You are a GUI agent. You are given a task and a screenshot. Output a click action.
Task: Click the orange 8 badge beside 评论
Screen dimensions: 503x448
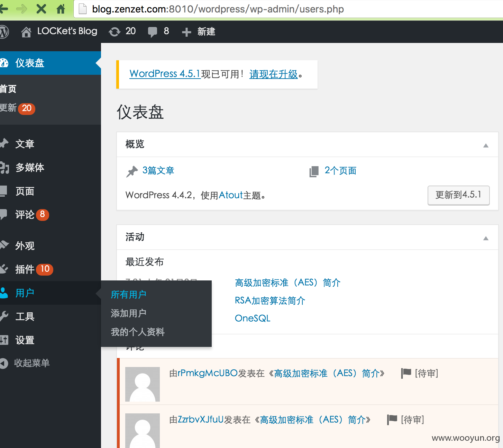(43, 215)
